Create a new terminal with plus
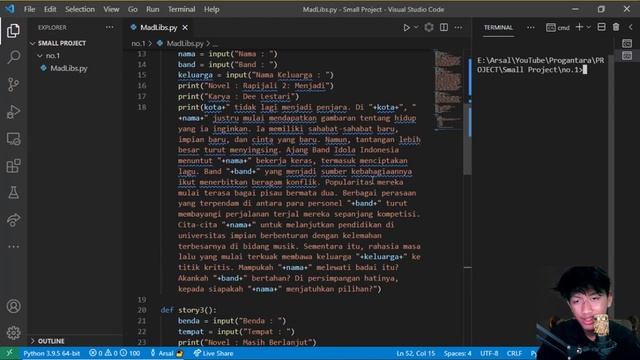The height and width of the screenshot is (360, 640). click(579, 27)
